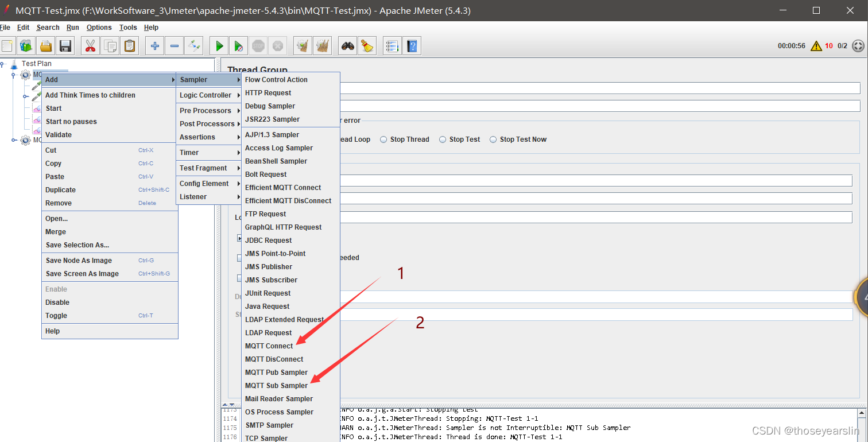Viewport: 868px width, 442px height.
Task: Open the Templates toolbar icon
Action: click(x=26, y=46)
